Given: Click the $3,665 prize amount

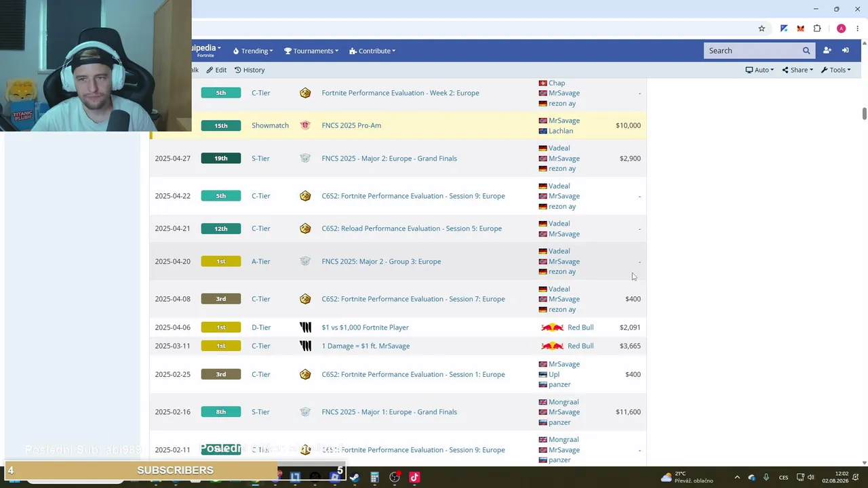Looking at the screenshot, I should tap(630, 346).
